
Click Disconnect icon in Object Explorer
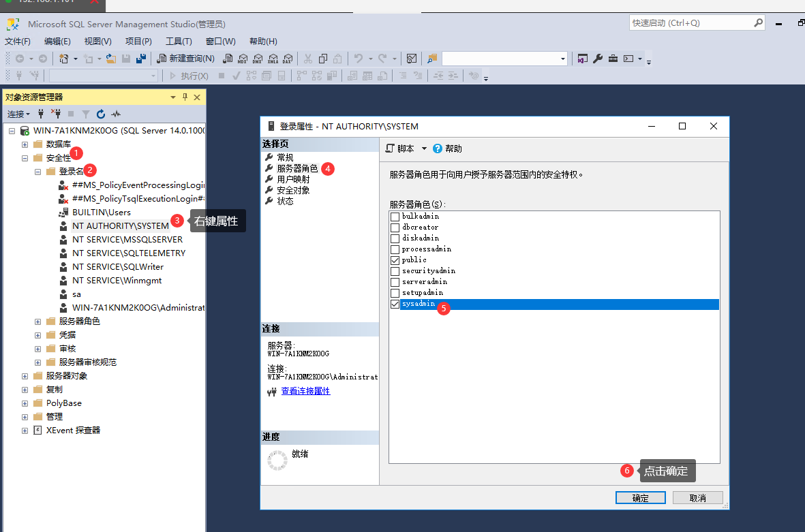click(x=56, y=114)
